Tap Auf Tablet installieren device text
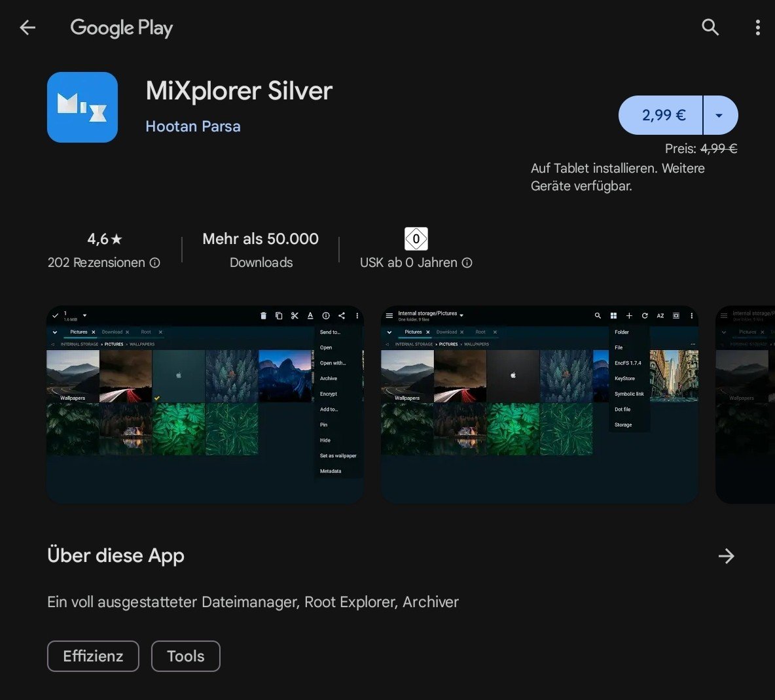775x700 pixels. [618, 177]
